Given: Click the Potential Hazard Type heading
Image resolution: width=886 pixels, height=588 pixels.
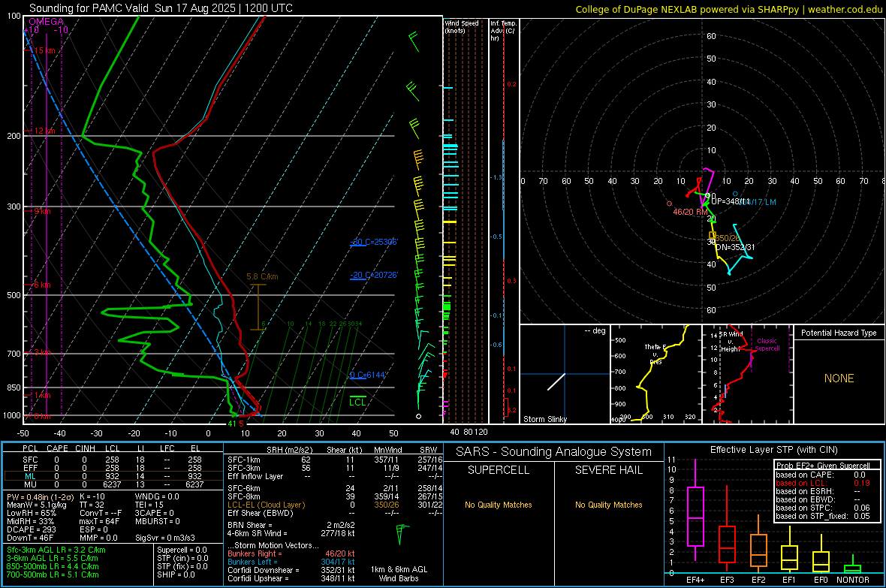Looking at the screenshot, I should 839,333.
